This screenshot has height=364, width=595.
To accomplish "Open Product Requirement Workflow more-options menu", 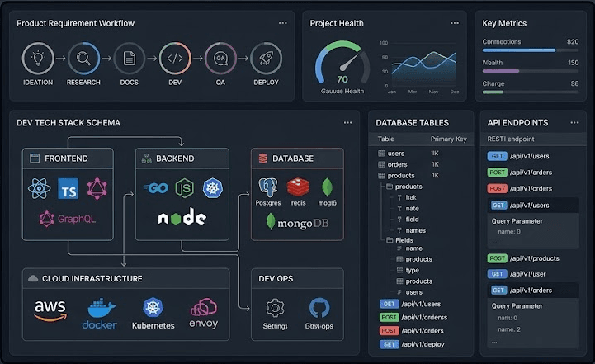I will point(283,23).
